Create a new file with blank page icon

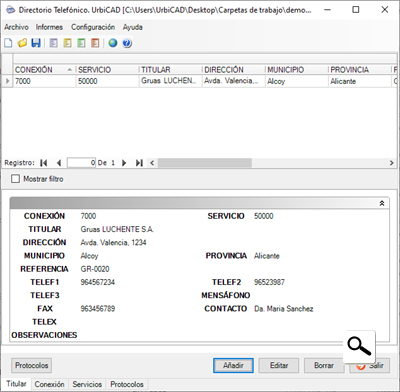tap(8, 43)
